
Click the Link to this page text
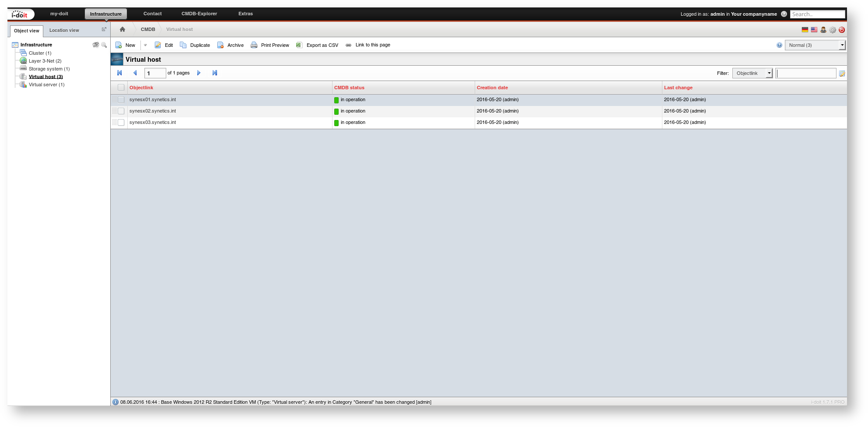click(x=373, y=45)
